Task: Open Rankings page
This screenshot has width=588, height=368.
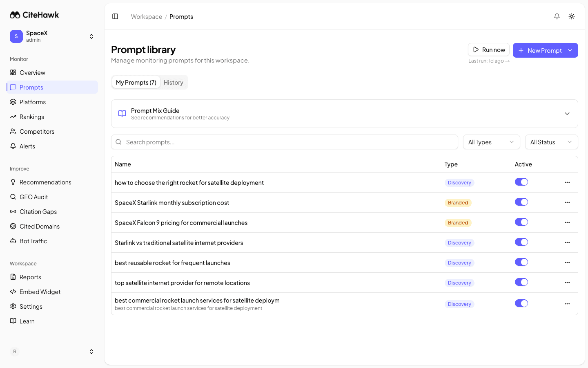Action: point(52,117)
